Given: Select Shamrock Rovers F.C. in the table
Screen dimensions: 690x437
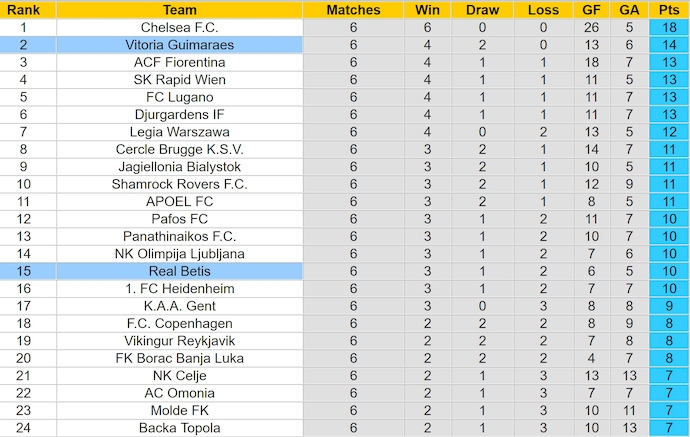Looking at the screenshot, I should click(179, 184).
